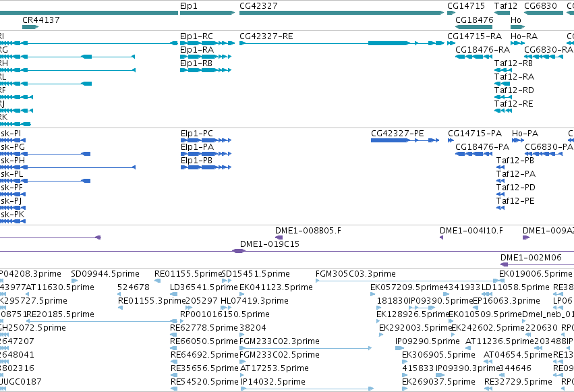
Task: Click EST LD36541.5prime
Action: pyautogui.click(x=174, y=294)
